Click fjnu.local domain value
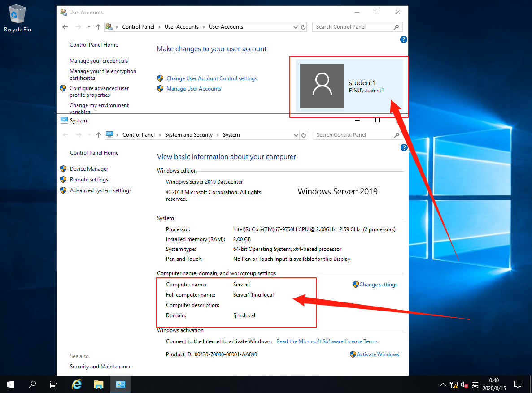This screenshot has height=393, width=532. click(244, 315)
